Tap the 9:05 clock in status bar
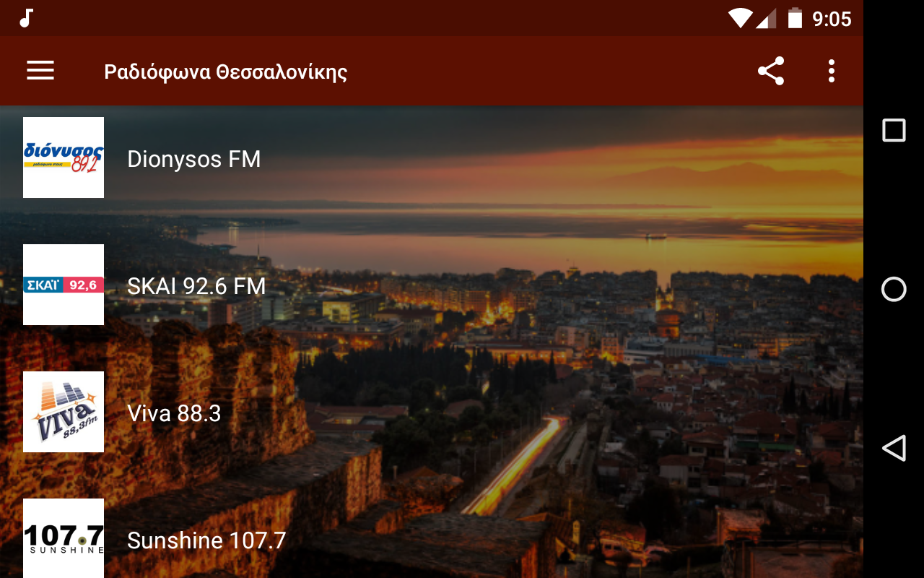 click(832, 19)
